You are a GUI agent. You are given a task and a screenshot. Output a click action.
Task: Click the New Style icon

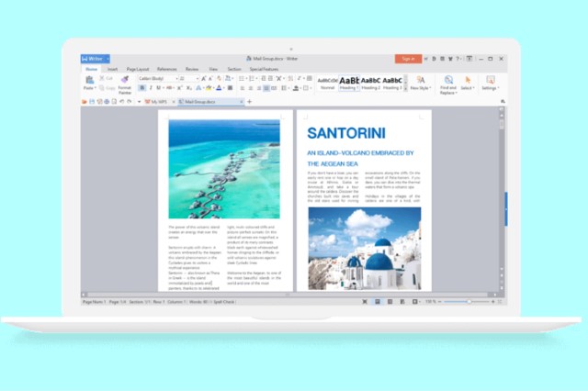[x=420, y=83]
